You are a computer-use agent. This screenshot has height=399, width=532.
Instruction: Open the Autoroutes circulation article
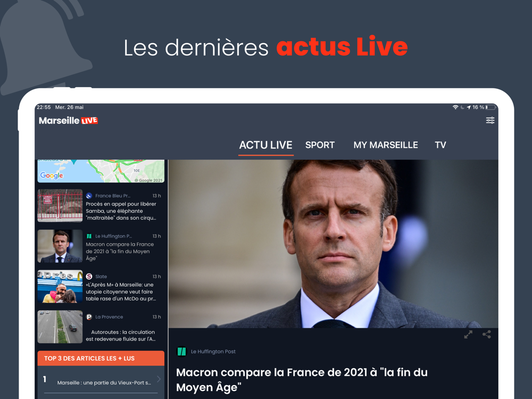click(x=101, y=327)
